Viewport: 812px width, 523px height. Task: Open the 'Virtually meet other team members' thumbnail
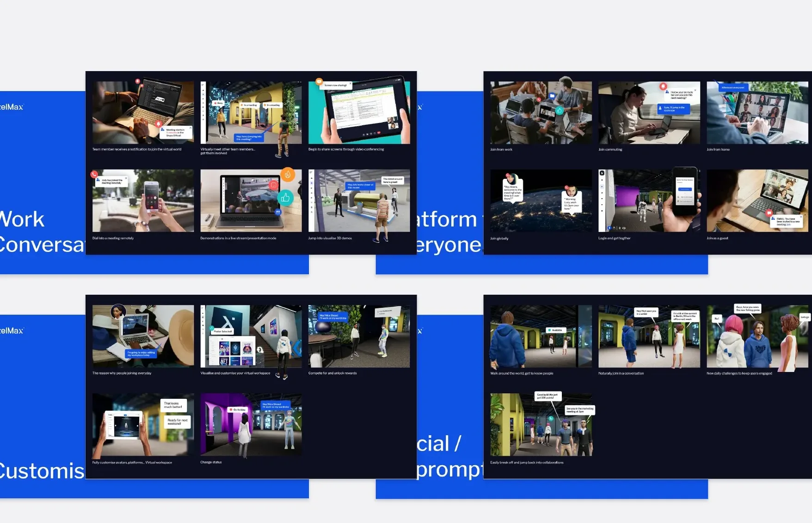coord(251,113)
